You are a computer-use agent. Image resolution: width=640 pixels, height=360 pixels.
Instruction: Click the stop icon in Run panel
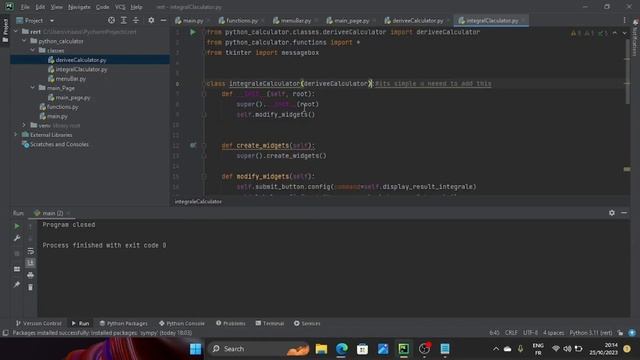point(17,253)
